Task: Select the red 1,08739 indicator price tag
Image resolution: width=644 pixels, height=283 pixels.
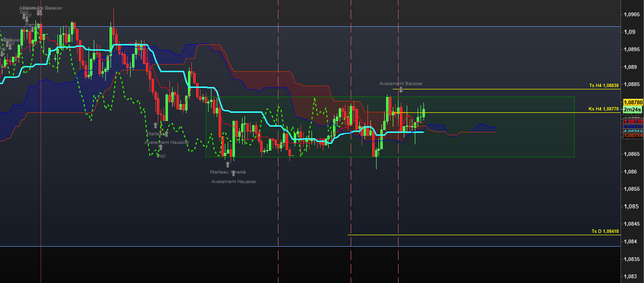Action: [632, 121]
